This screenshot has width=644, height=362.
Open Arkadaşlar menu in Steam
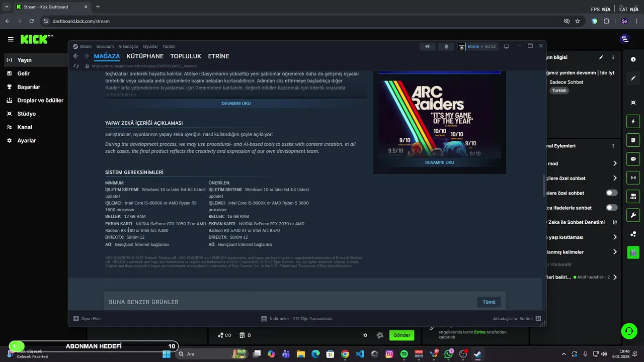128,46
